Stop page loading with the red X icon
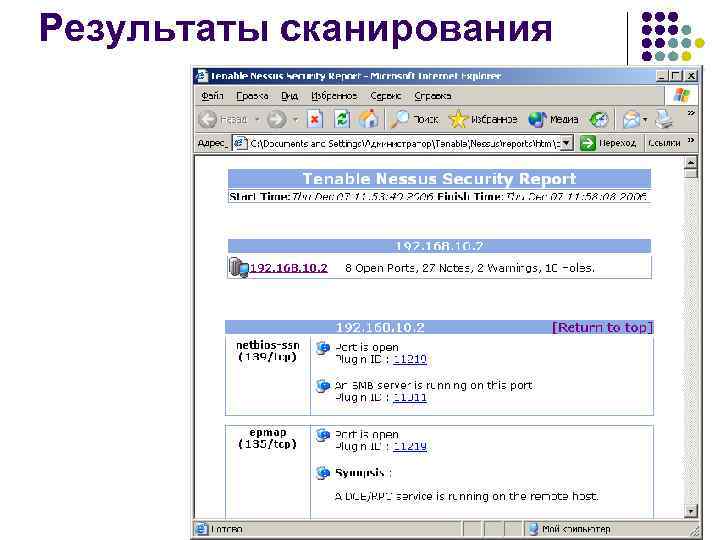 coord(315,119)
